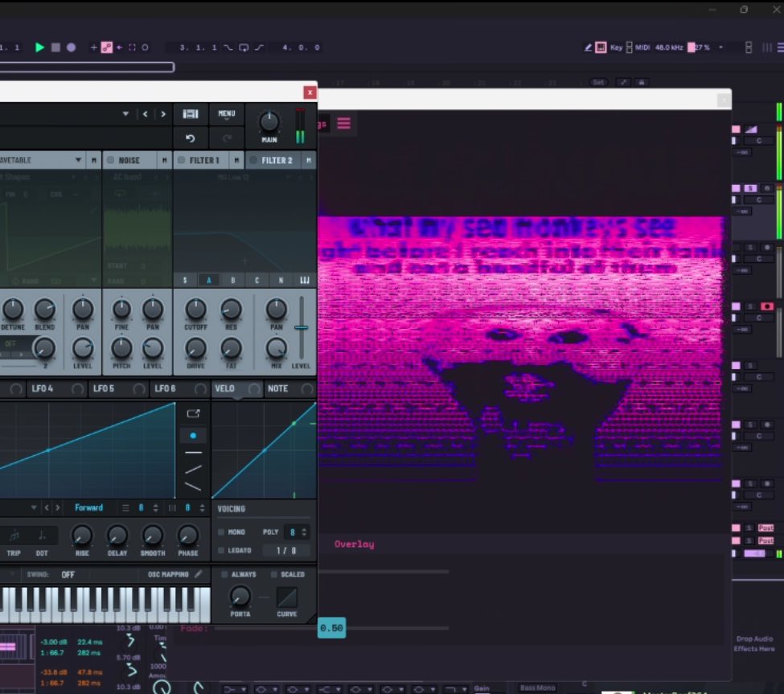Viewport: 784px width, 694px height.
Task: Open Serum MENU button
Action: coord(227,114)
